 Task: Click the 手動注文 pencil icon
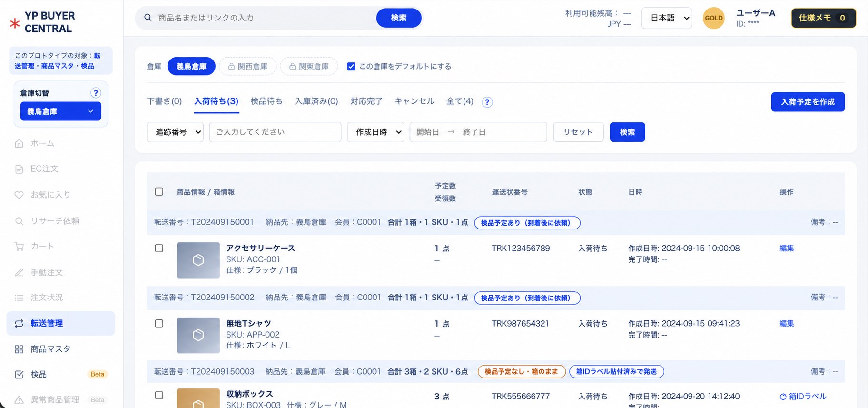19,272
